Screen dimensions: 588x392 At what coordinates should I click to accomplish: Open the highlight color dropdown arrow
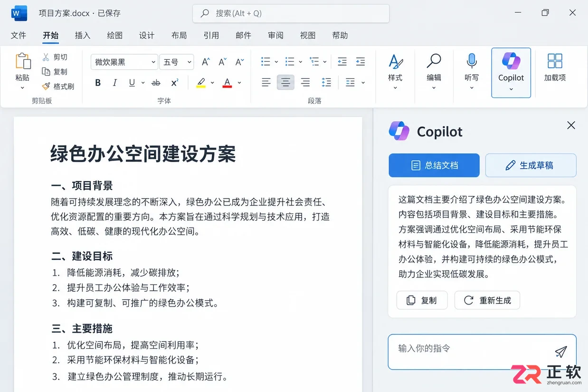pyautogui.click(x=212, y=83)
